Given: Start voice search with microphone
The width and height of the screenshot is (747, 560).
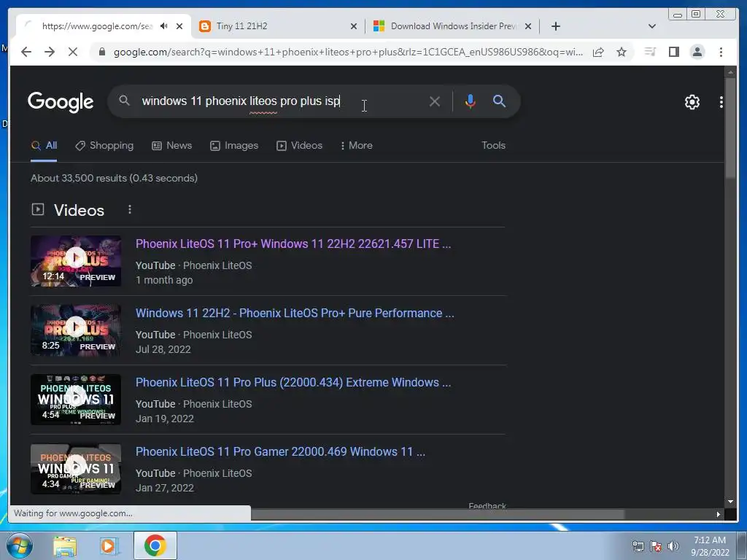Looking at the screenshot, I should coord(471,101).
